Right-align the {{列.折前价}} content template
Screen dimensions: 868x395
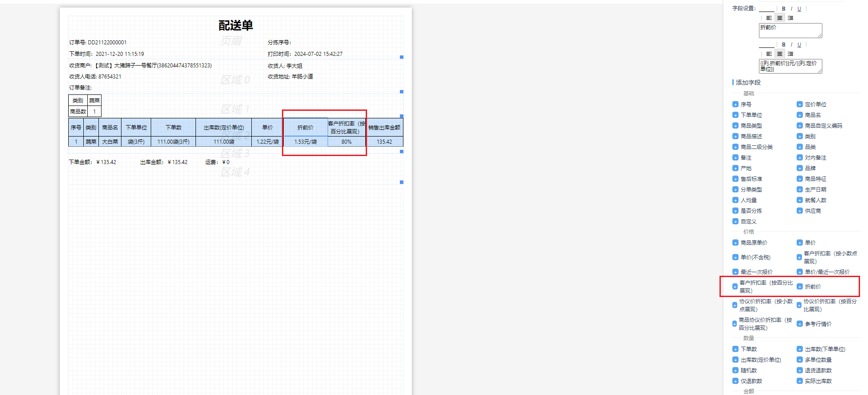[x=790, y=54]
